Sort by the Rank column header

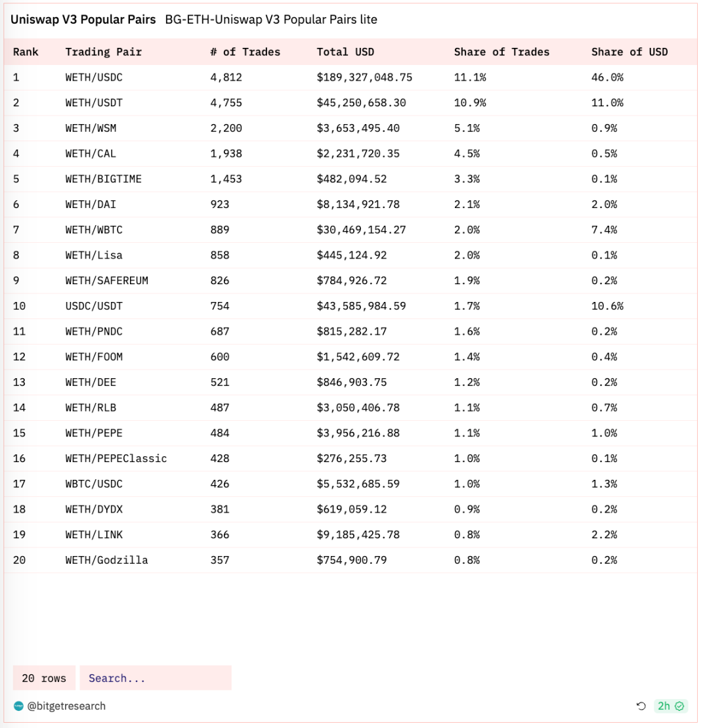point(26,52)
